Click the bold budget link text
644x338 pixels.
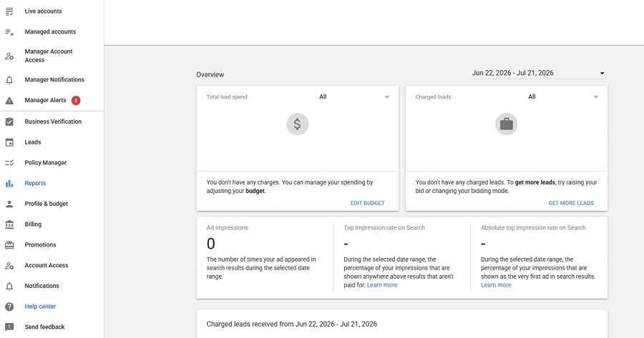point(255,191)
